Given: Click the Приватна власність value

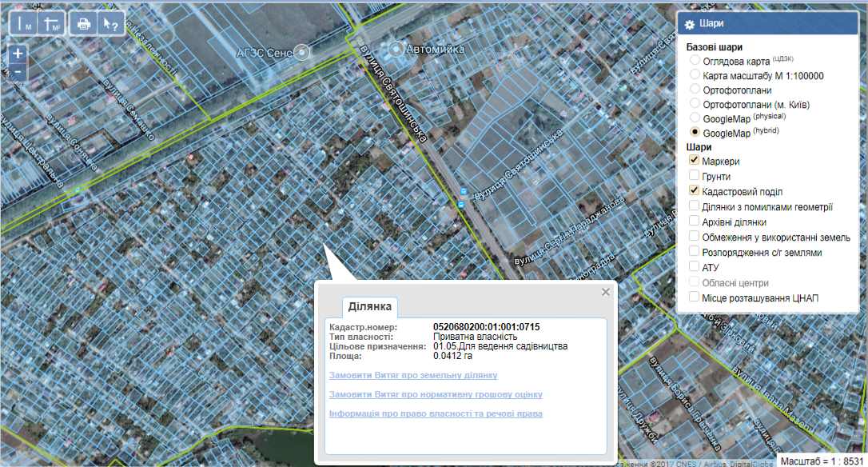Looking at the screenshot, I should (475, 337).
